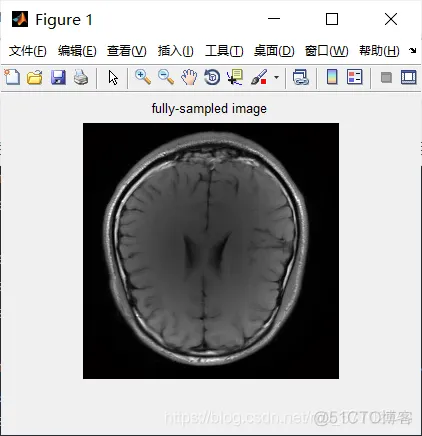Click the Link Plot icon

tap(301, 77)
